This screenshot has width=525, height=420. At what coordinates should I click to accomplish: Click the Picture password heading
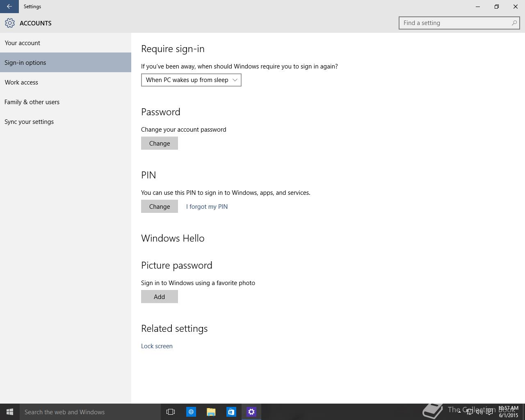pos(177,265)
